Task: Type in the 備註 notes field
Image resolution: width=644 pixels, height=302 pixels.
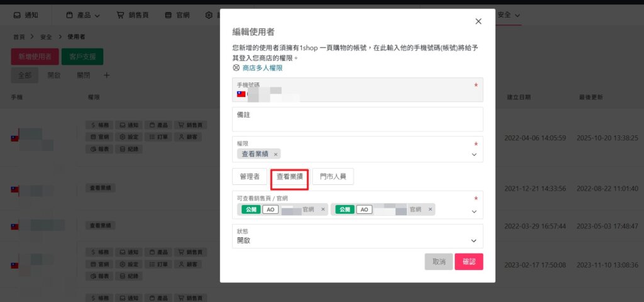Action: (357, 120)
